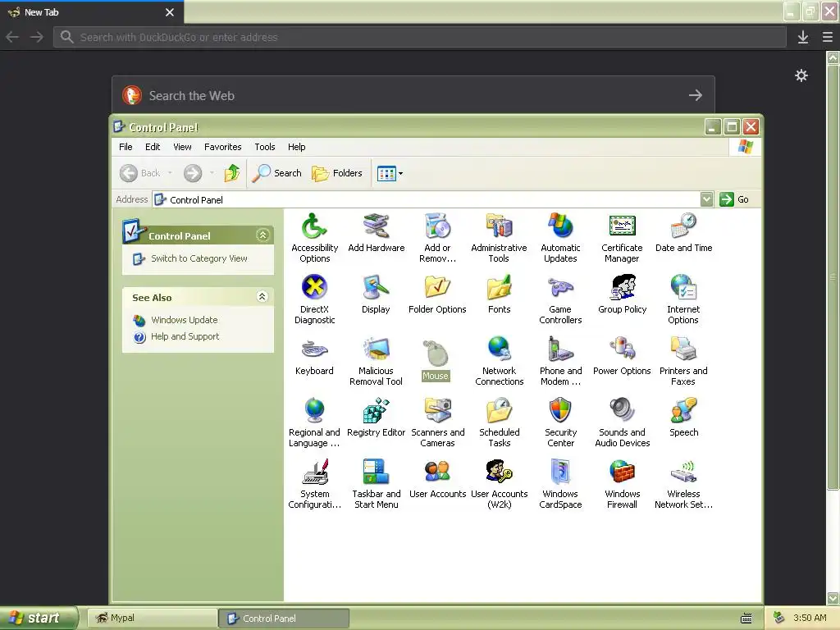This screenshot has width=840, height=630.
Task: Open the View menu
Action: [182, 147]
